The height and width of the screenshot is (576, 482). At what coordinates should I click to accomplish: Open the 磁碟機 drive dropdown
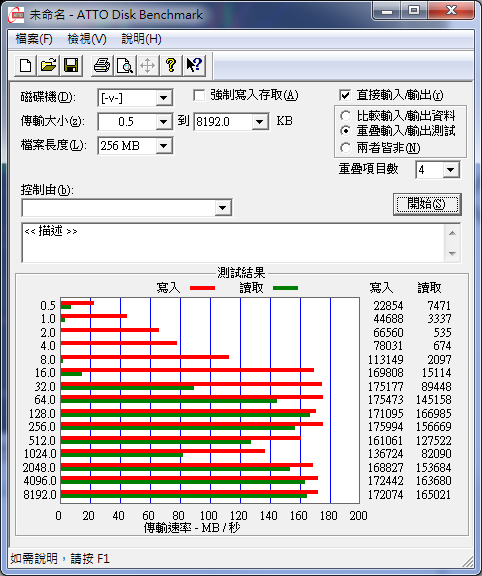pos(163,98)
